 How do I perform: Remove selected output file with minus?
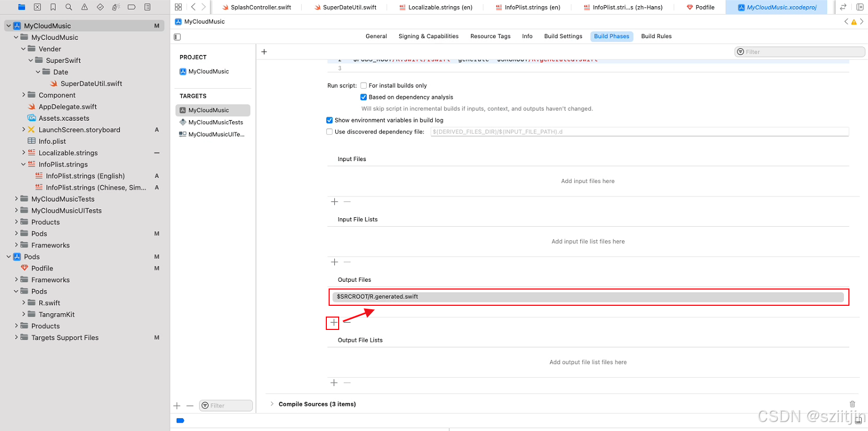[347, 323]
